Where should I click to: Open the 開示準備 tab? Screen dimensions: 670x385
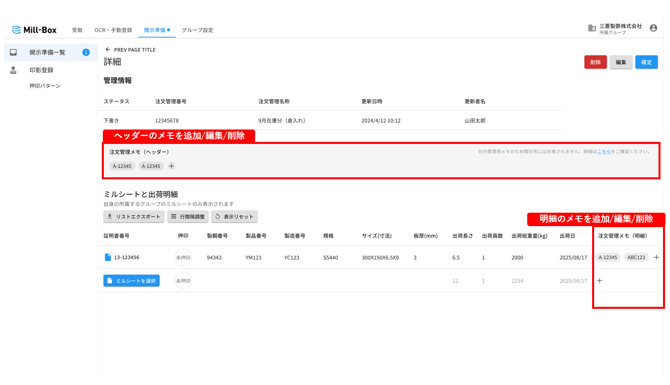(156, 30)
